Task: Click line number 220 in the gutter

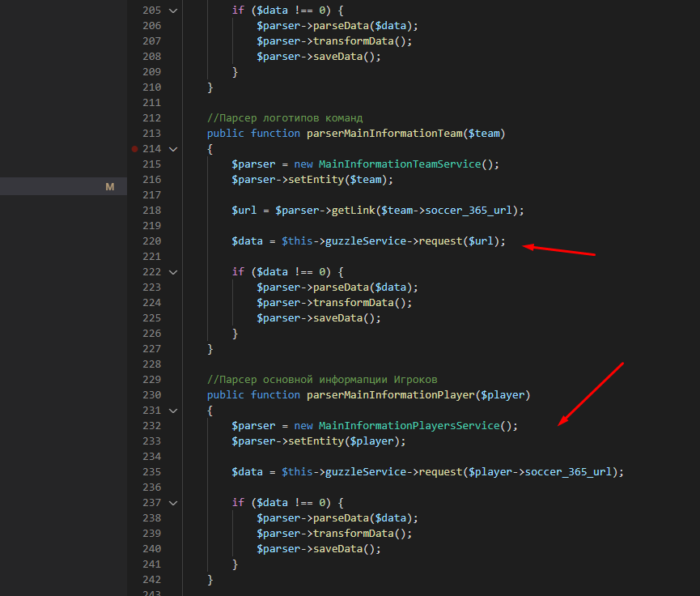Action: (151, 241)
